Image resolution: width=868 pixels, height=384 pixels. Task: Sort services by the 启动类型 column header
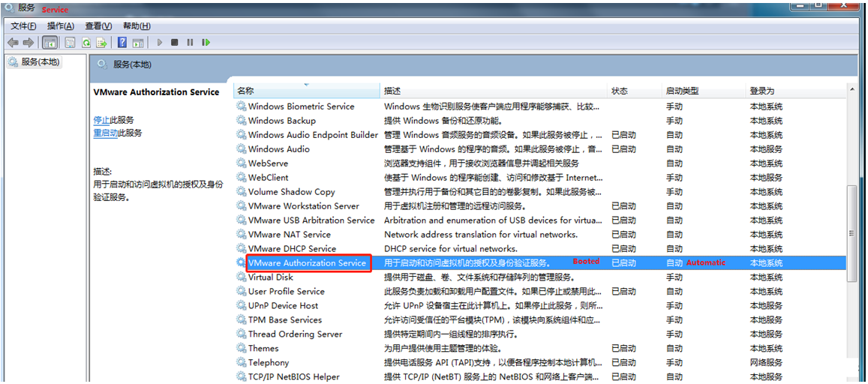click(x=681, y=91)
